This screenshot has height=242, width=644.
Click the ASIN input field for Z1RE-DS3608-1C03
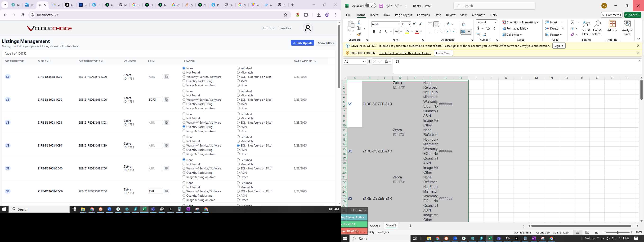tap(155, 122)
